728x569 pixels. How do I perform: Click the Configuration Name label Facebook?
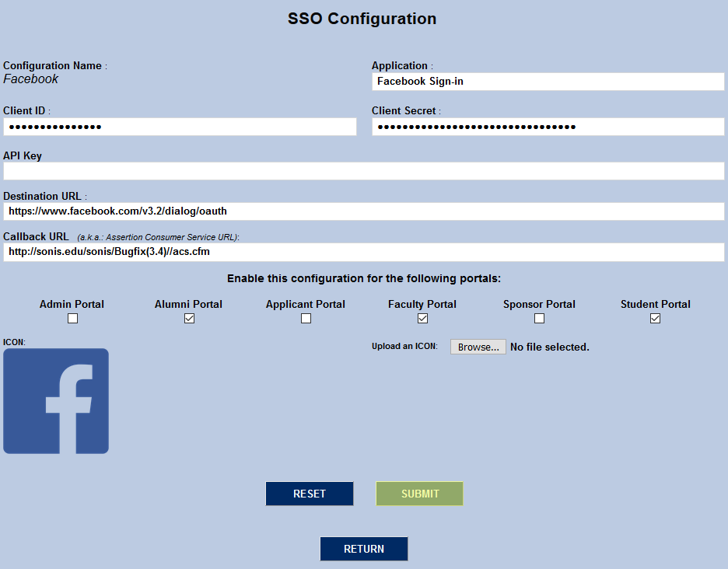(30, 79)
